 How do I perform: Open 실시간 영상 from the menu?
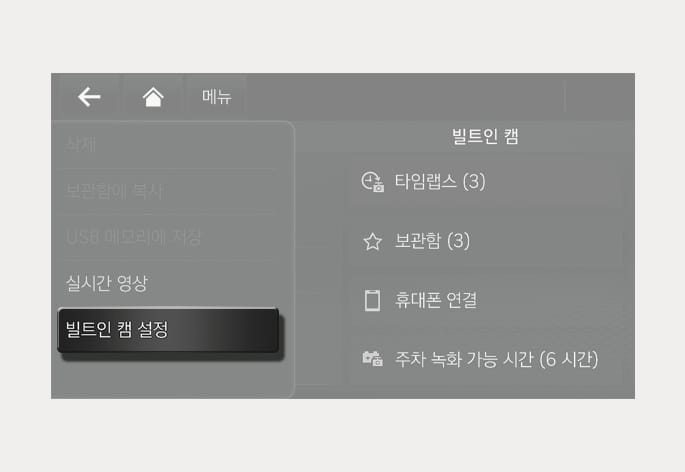point(107,283)
